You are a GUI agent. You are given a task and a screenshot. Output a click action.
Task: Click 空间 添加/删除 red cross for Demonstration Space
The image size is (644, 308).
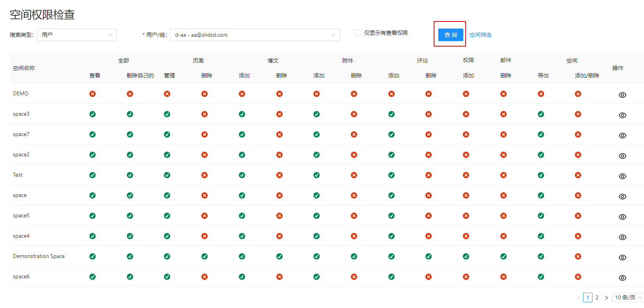point(578,256)
